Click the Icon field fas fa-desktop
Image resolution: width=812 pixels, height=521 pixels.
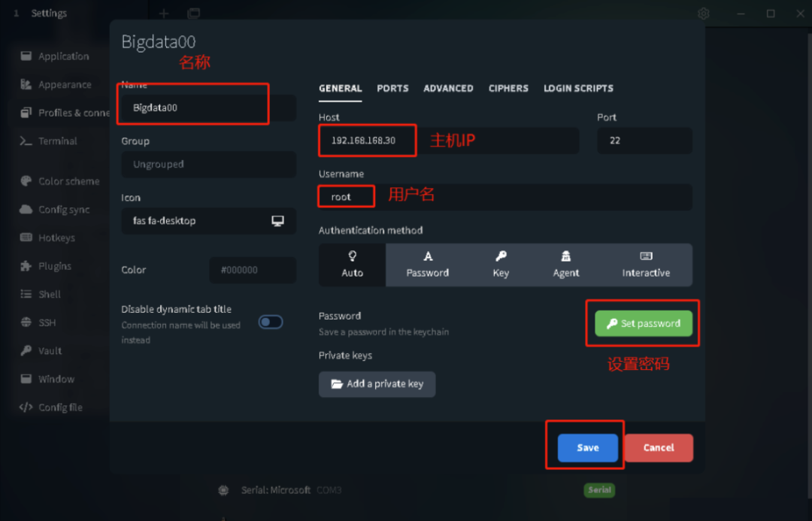(x=209, y=220)
